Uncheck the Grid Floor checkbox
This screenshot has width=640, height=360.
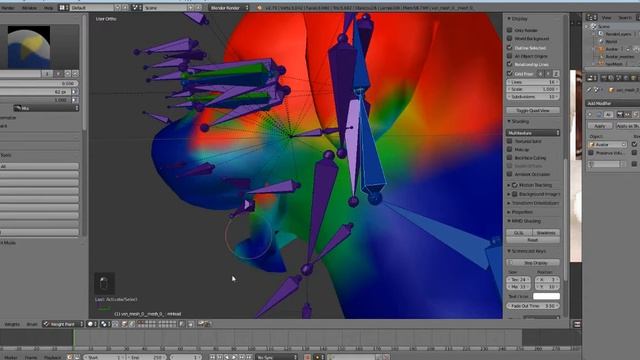pyautogui.click(x=509, y=73)
